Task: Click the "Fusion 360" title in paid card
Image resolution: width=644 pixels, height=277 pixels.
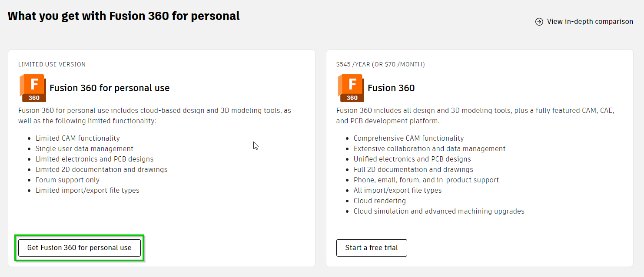Action: (x=391, y=88)
